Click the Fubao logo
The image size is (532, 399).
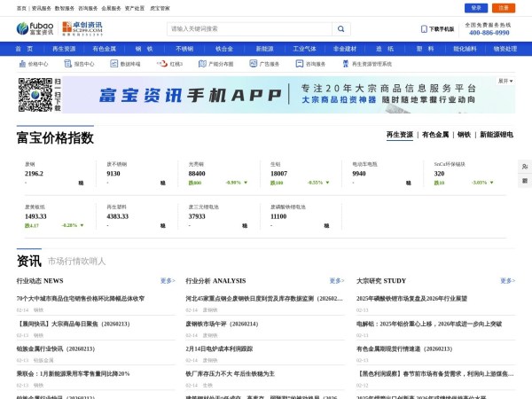click(x=34, y=28)
